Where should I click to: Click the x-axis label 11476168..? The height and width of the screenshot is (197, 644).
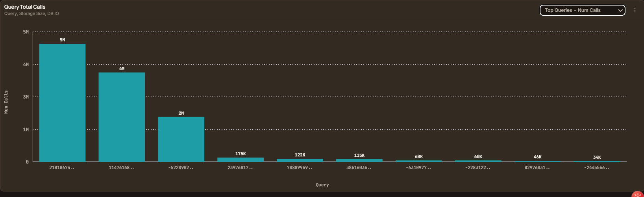click(x=122, y=168)
